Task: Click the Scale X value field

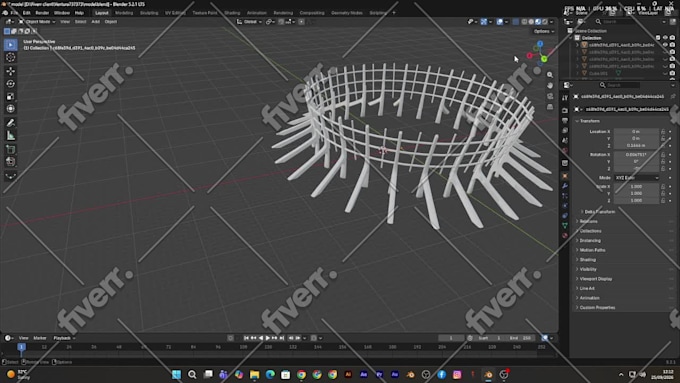Action: [636, 187]
